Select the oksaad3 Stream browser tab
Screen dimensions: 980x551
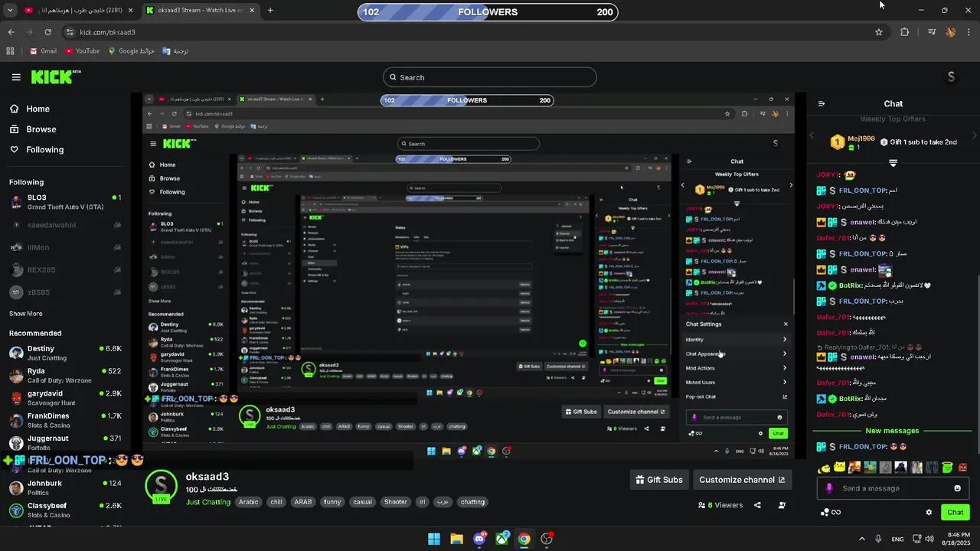click(x=201, y=10)
